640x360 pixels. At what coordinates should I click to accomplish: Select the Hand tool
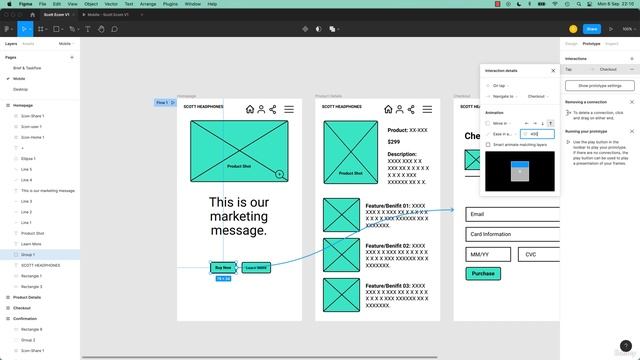point(101,29)
